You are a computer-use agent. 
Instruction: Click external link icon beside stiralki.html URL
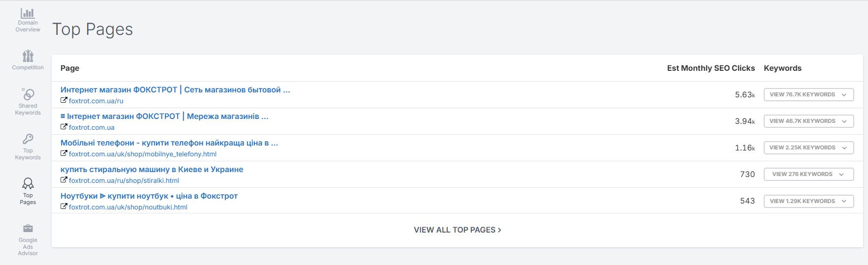[63, 180]
